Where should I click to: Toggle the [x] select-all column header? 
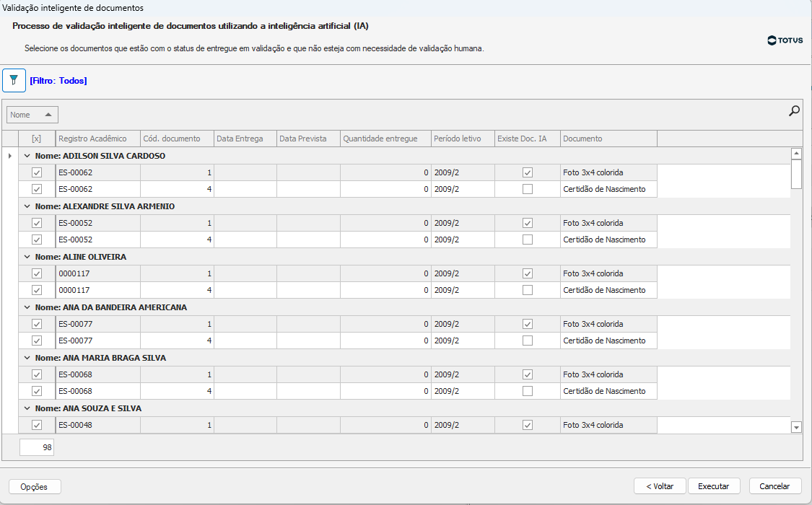click(37, 139)
